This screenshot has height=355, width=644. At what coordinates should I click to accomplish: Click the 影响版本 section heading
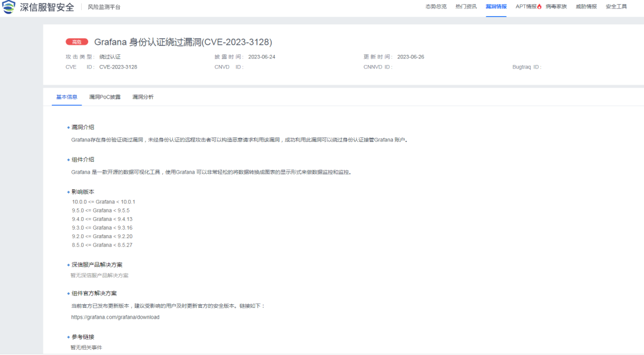82,192
